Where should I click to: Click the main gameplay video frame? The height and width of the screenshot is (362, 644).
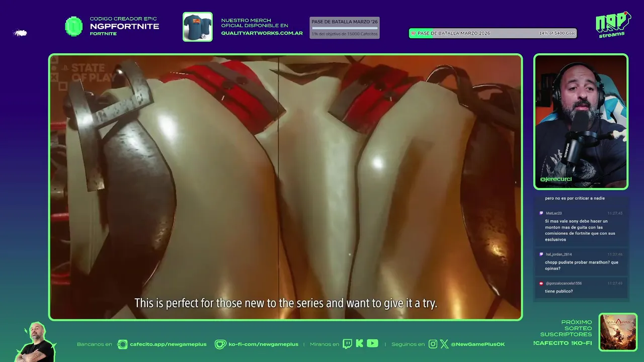coord(285,187)
